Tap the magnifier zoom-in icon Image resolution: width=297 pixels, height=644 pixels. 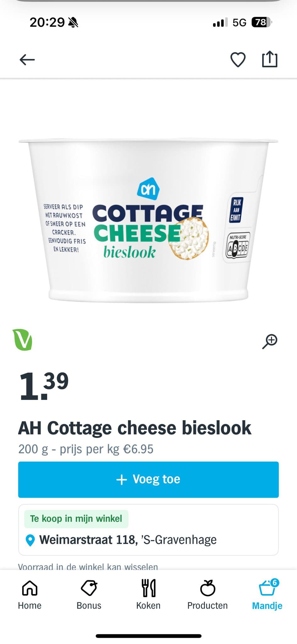[270, 341]
